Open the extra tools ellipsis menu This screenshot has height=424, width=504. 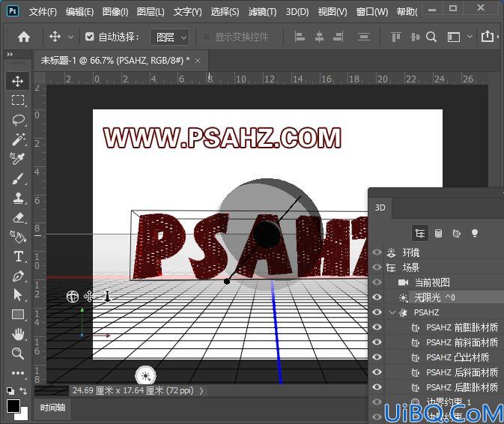coord(18,373)
